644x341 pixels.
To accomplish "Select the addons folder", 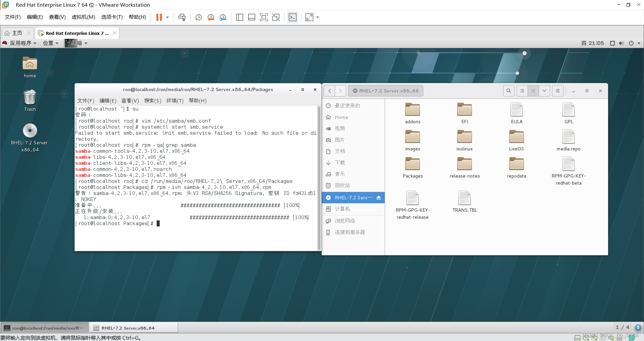I will pos(413,114).
